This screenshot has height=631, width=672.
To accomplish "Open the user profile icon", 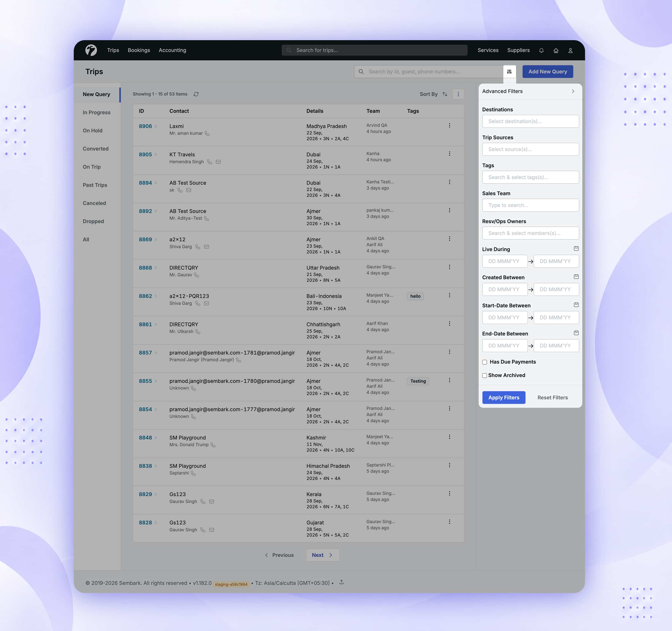I will point(570,50).
